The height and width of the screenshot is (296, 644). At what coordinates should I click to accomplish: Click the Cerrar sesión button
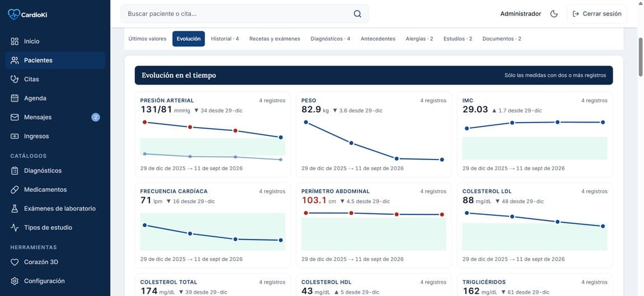tap(597, 14)
